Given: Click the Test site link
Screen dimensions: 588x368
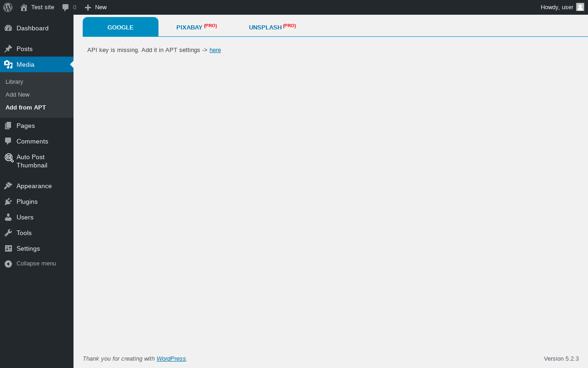Looking at the screenshot, I should 43,7.
